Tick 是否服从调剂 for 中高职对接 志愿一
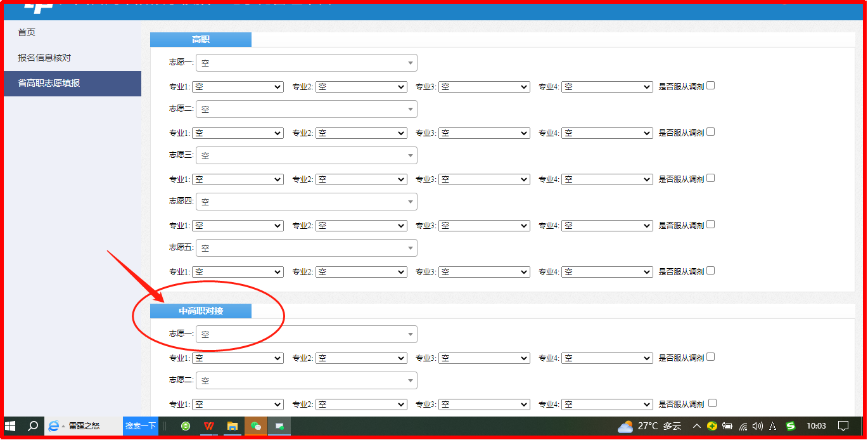This screenshot has height=440, width=868. (710, 357)
